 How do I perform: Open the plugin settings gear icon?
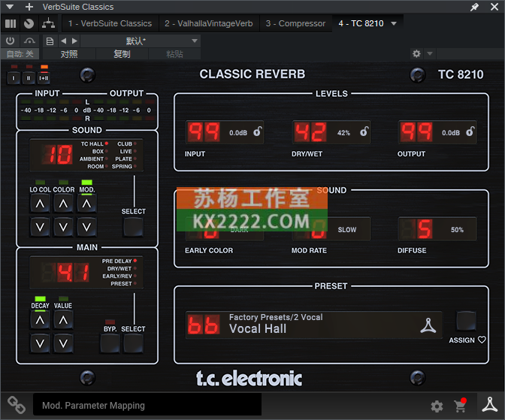(416, 53)
